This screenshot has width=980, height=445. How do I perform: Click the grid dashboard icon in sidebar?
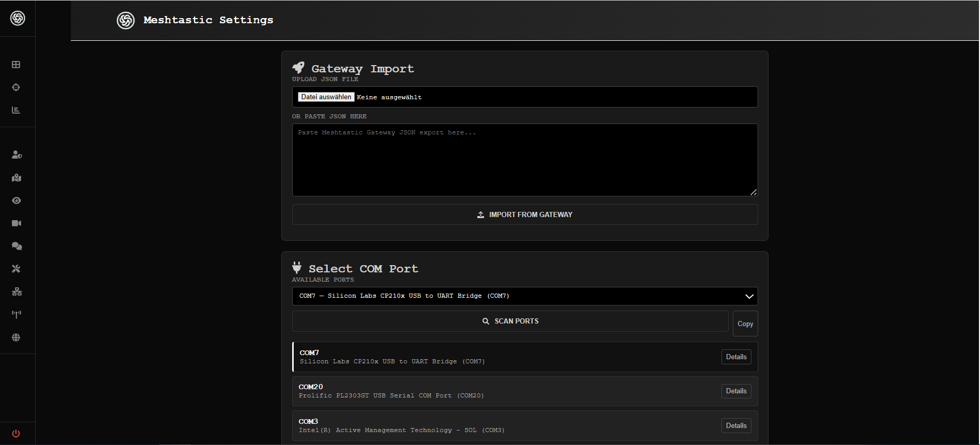pos(16,65)
